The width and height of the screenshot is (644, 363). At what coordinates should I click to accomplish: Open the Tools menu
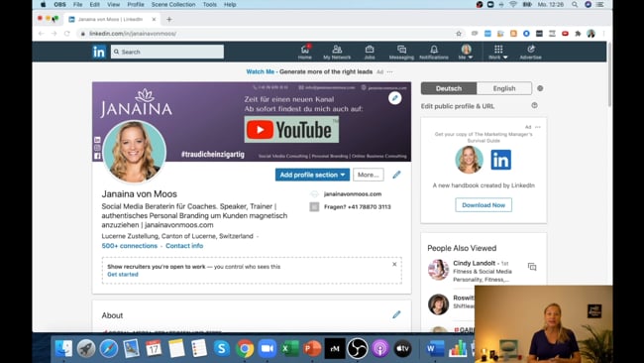209,5
